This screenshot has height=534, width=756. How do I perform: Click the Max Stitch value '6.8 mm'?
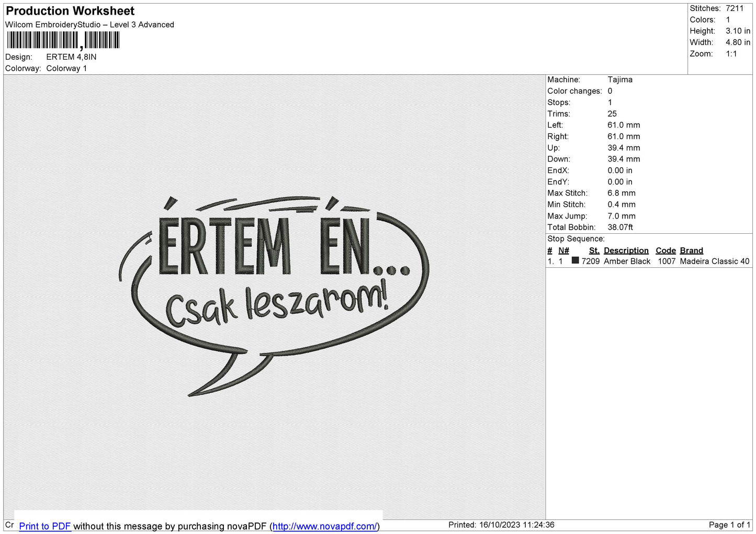pos(622,193)
